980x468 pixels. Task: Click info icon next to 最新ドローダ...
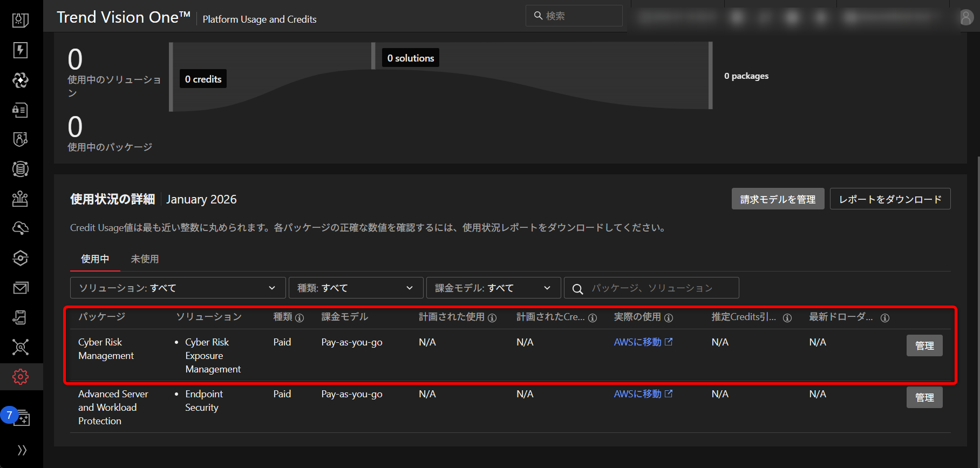point(885,318)
